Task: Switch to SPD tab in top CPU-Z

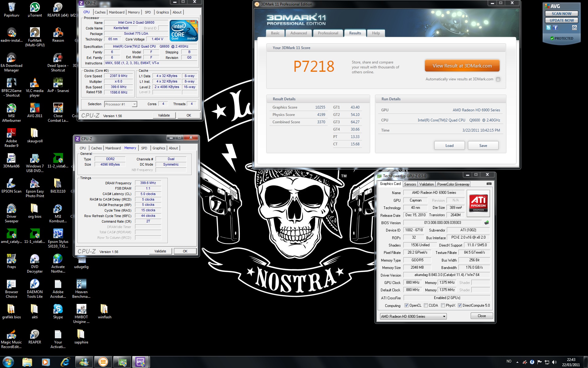Action: pyautogui.click(x=148, y=12)
